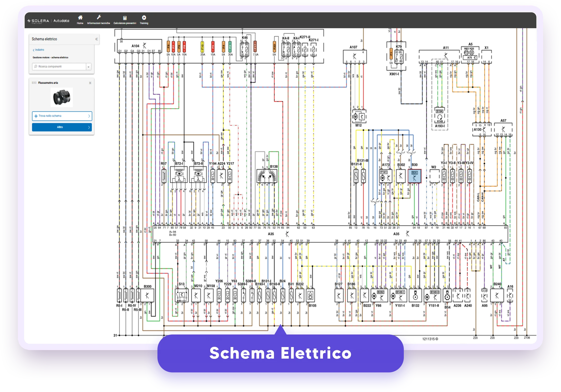
Task: Select the B240 sensor symbol
Action: [x=497, y=296]
